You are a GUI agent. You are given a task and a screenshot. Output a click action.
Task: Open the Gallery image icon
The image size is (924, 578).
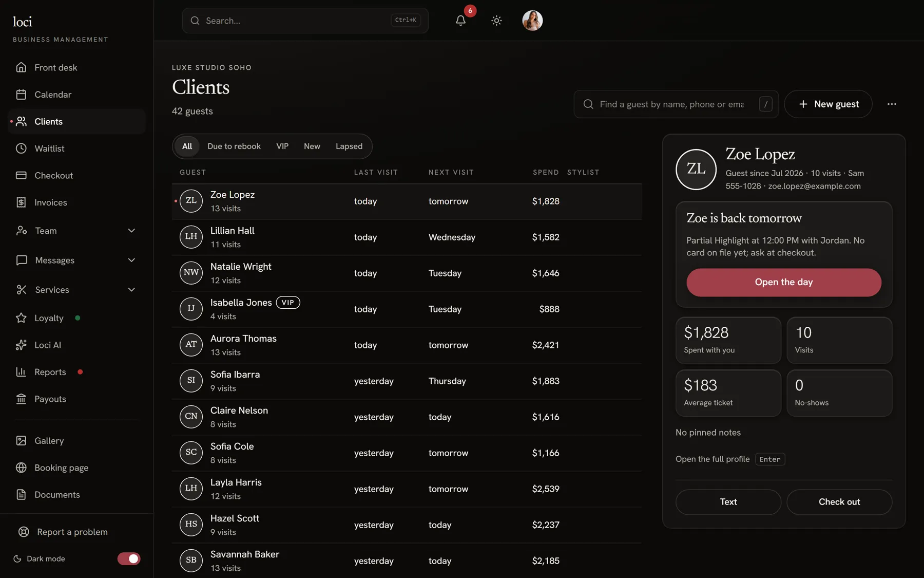pos(21,441)
